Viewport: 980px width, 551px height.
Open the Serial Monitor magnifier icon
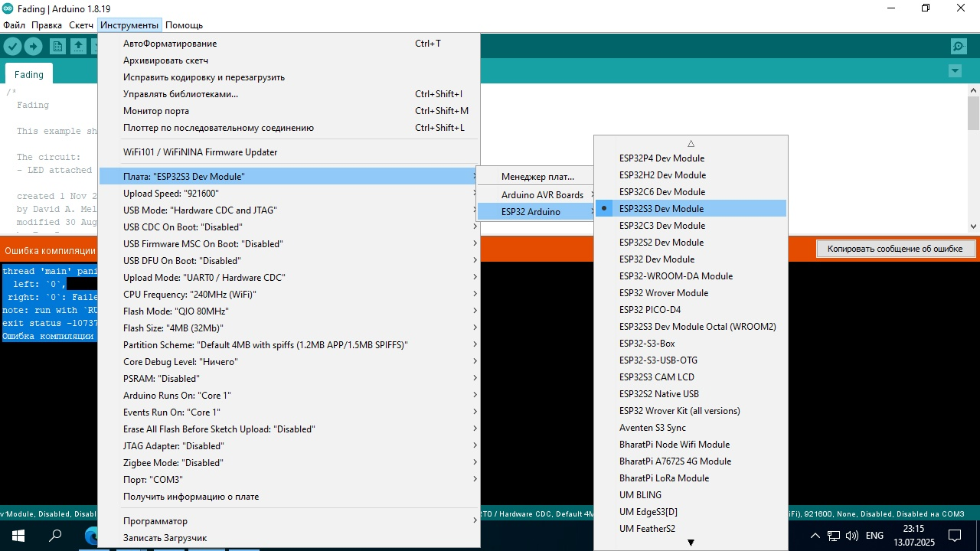pos(959,47)
